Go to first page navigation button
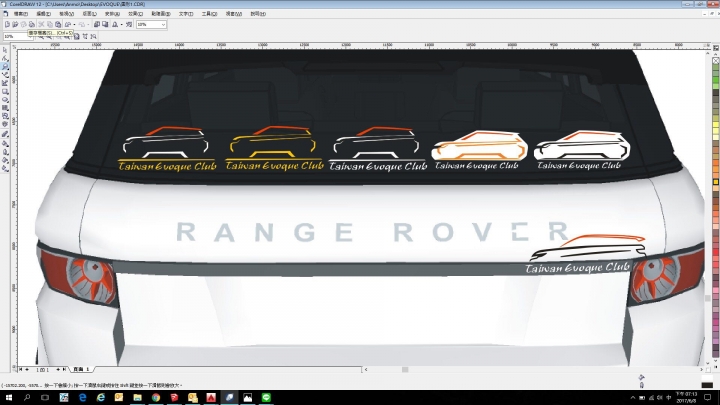 (21, 369)
